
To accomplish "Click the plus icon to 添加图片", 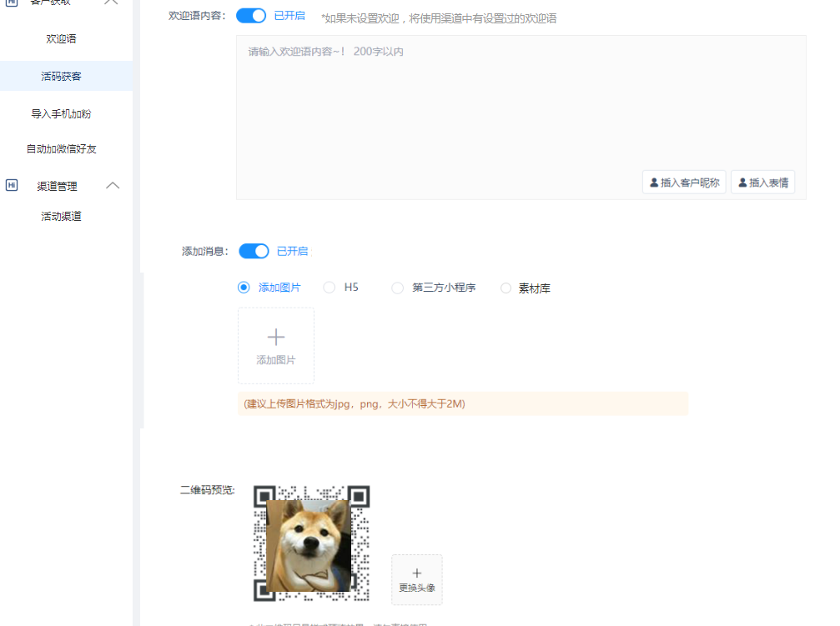I will pyautogui.click(x=276, y=337).
